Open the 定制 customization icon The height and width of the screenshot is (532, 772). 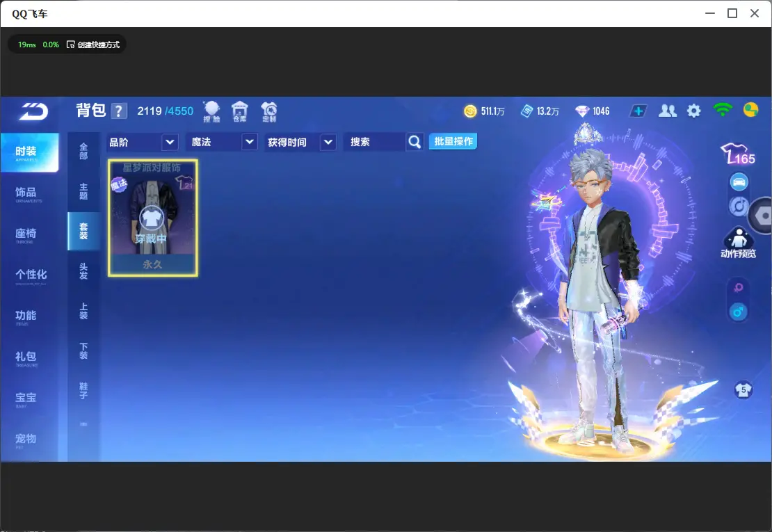(269, 111)
